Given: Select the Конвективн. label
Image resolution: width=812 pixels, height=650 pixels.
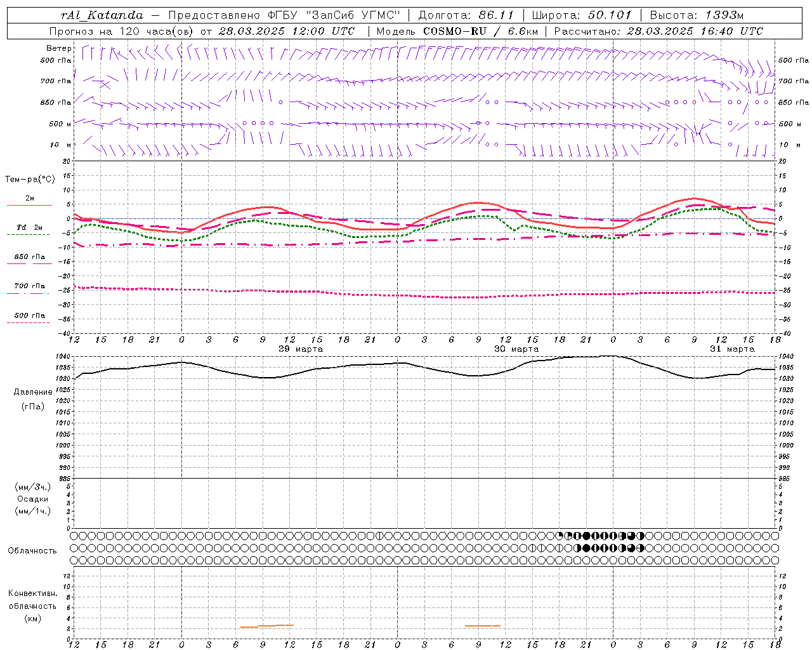Looking at the screenshot, I should 32,594.
